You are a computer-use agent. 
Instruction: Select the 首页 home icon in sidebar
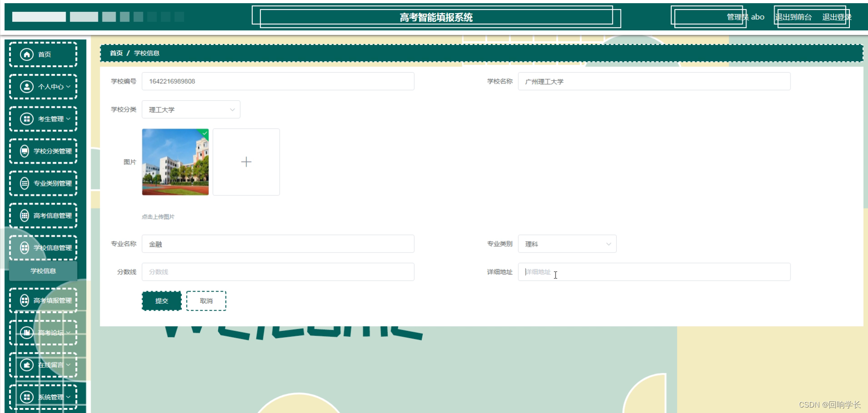[x=26, y=54]
